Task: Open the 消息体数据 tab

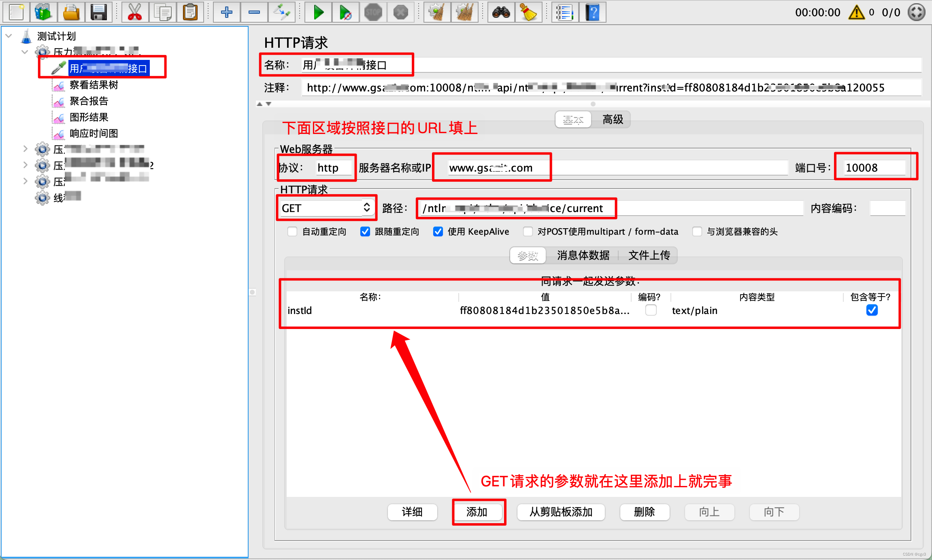Action: [583, 255]
